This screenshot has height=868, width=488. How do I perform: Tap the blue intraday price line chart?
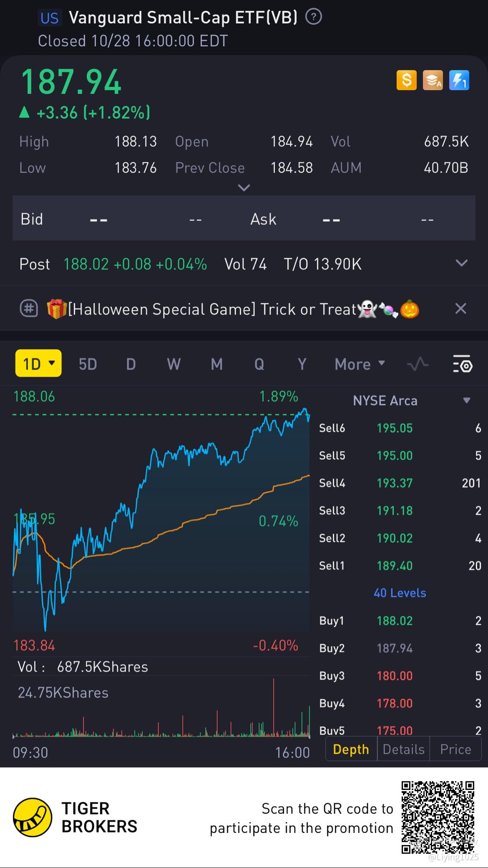click(161, 519)
